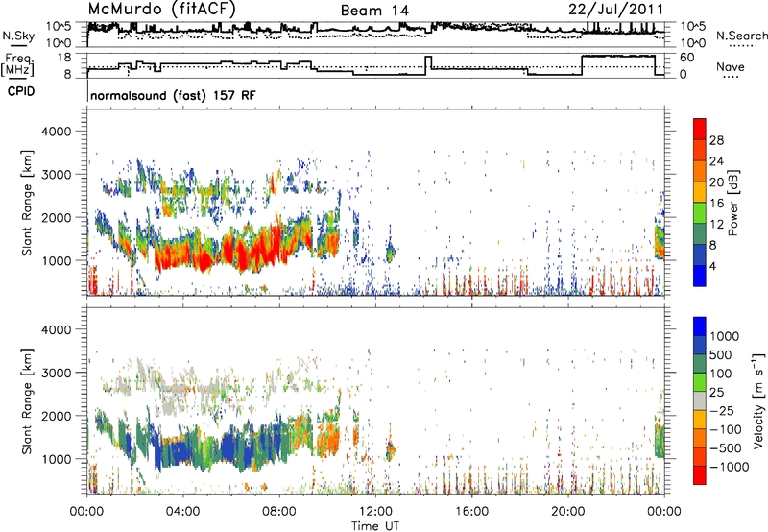Click the '18' frequency axis tick
Screen dimensions: 768x532
pos(65,58)
